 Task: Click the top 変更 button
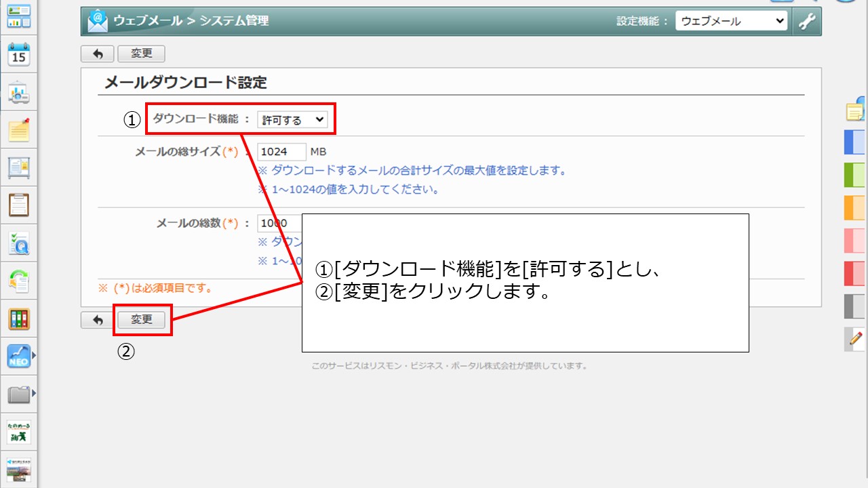pos(141,54)
